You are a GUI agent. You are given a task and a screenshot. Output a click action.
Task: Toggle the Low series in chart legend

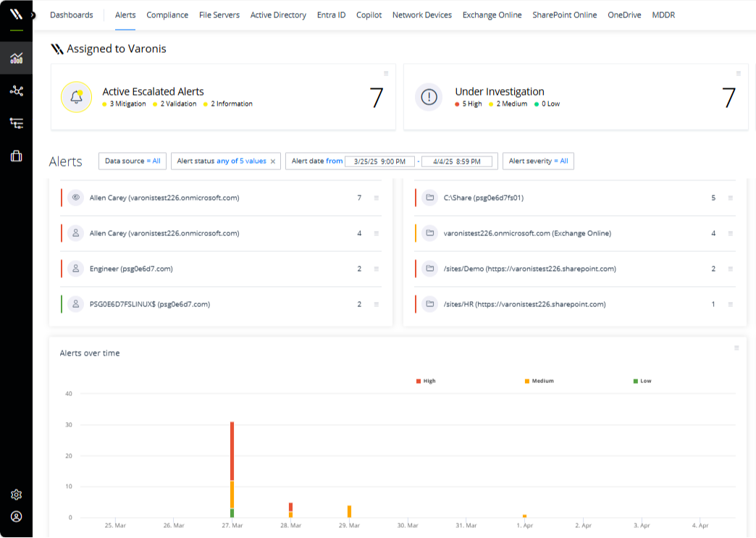pyautogui.click(x=642, y=381)
